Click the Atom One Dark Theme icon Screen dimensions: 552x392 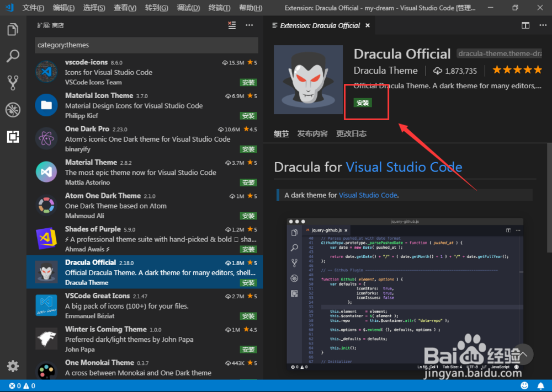click(46, 205)
